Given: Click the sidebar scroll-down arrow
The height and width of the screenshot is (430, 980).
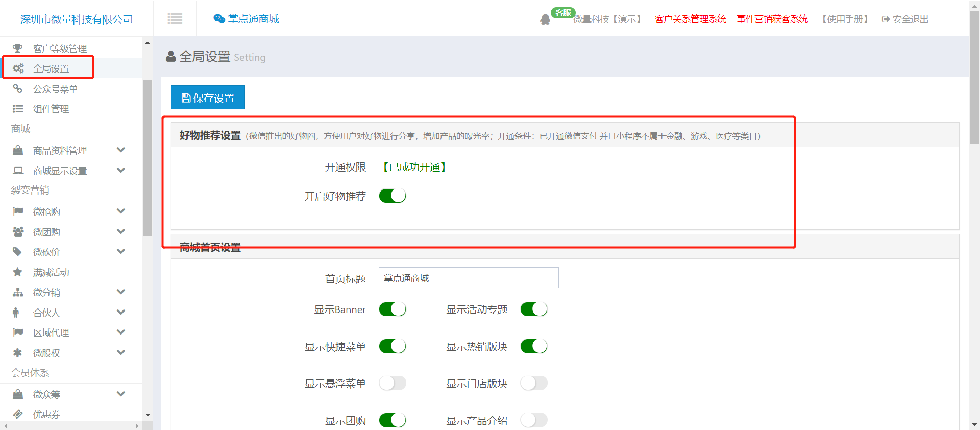Looking at the screenshot, I should click(148, 415).
